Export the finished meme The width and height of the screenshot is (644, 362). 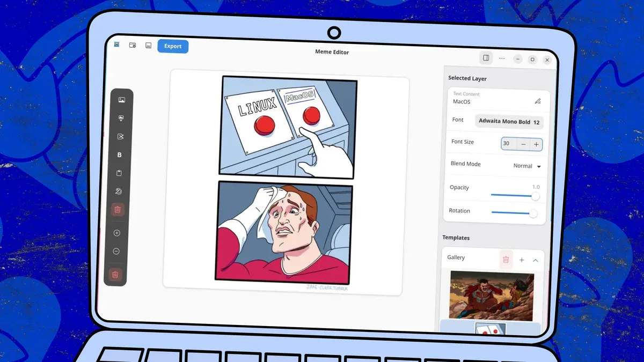(x=173, y=46)
